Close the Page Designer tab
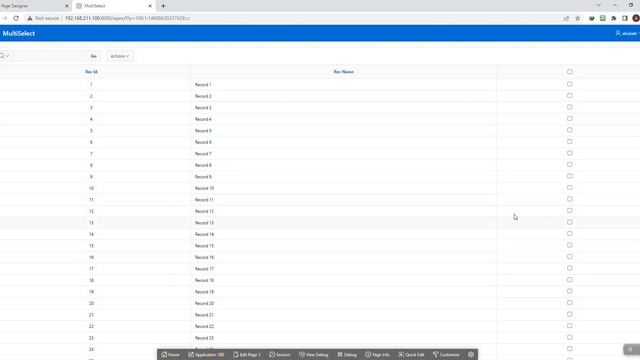 pyautogui.click(x=67, y=6)
